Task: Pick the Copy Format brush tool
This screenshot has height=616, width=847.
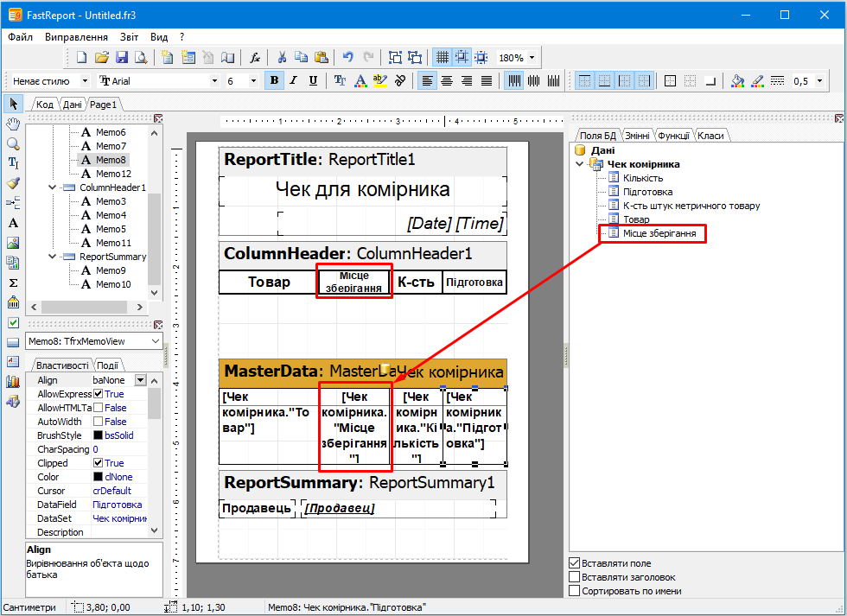Action: [x=13, y=183]
